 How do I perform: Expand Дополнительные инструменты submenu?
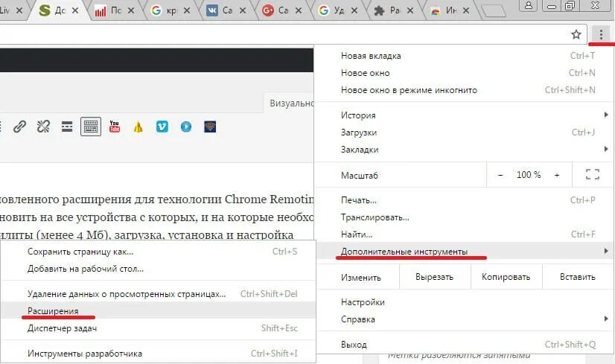465,251
